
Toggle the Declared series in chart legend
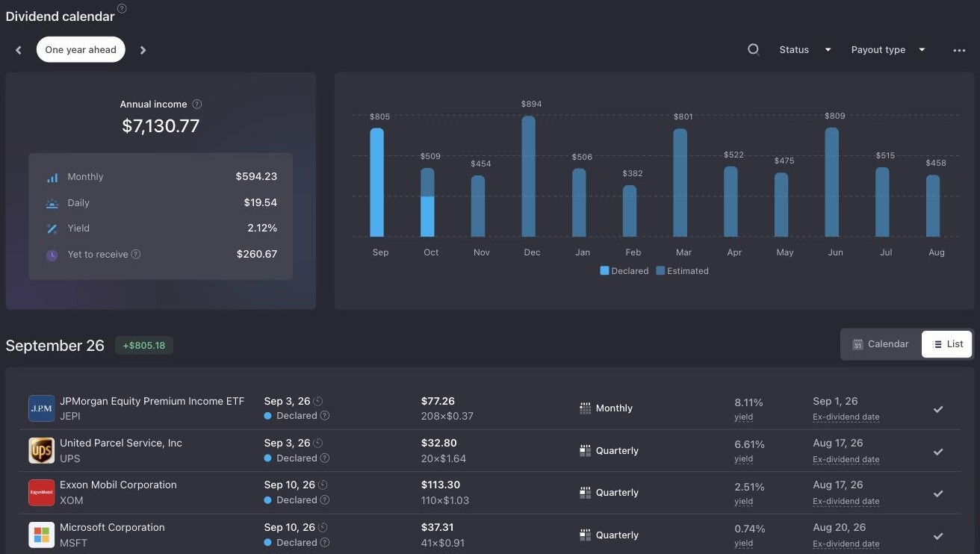pos(624,271)
